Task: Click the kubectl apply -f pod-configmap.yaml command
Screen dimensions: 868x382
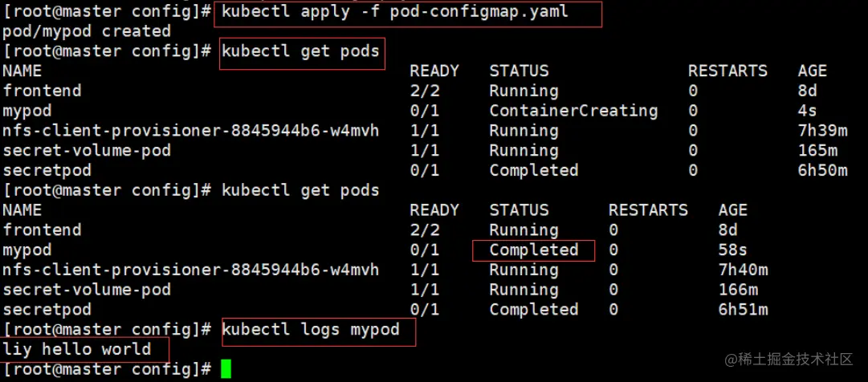Action: [395, 12]
